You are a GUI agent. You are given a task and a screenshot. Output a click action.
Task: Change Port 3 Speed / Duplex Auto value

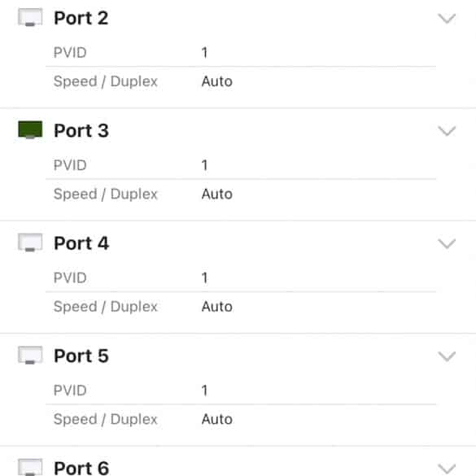click(217, 194)
